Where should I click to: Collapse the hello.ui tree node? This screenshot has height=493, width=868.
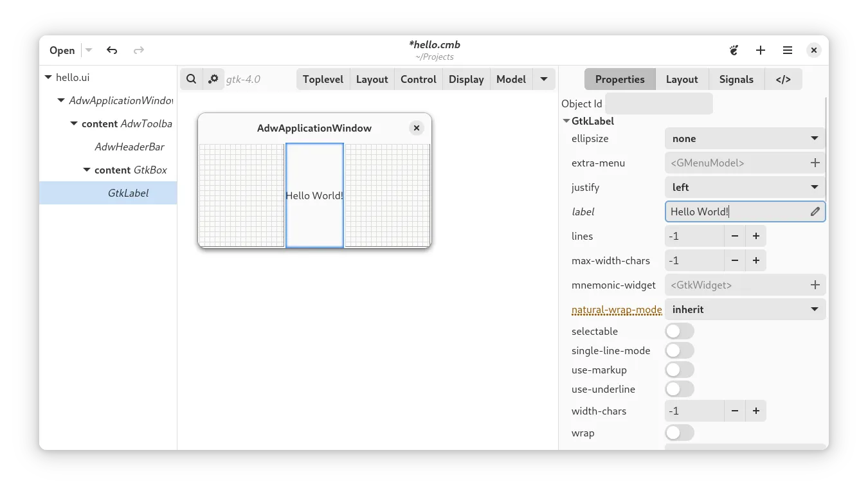coord(48,77)
